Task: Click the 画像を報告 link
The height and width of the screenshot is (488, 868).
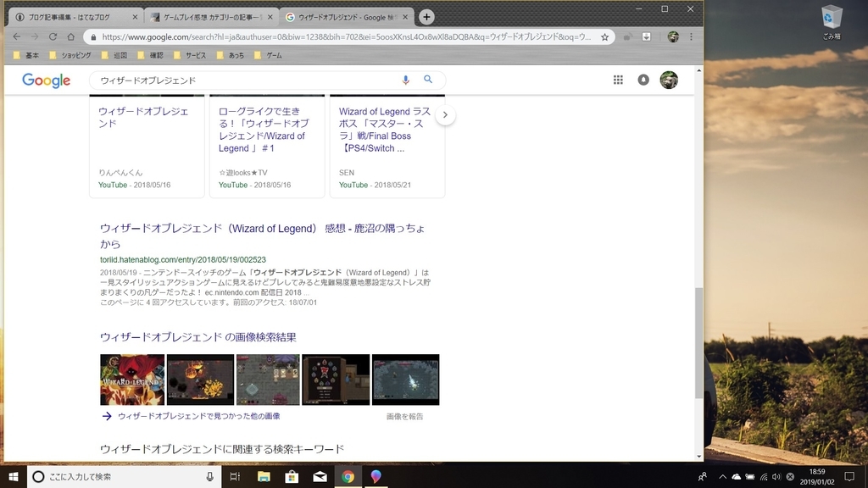Action: click(404, 417)
